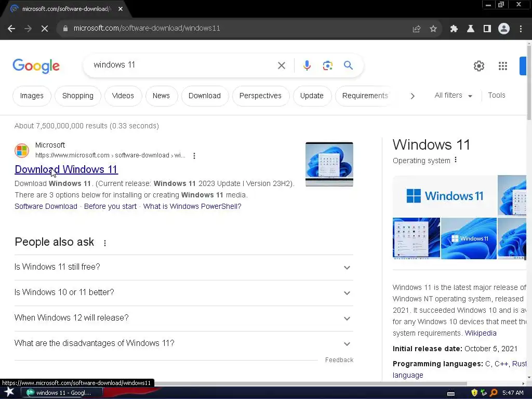
Task: Click the Google logo
Action: tap(36, 66)
